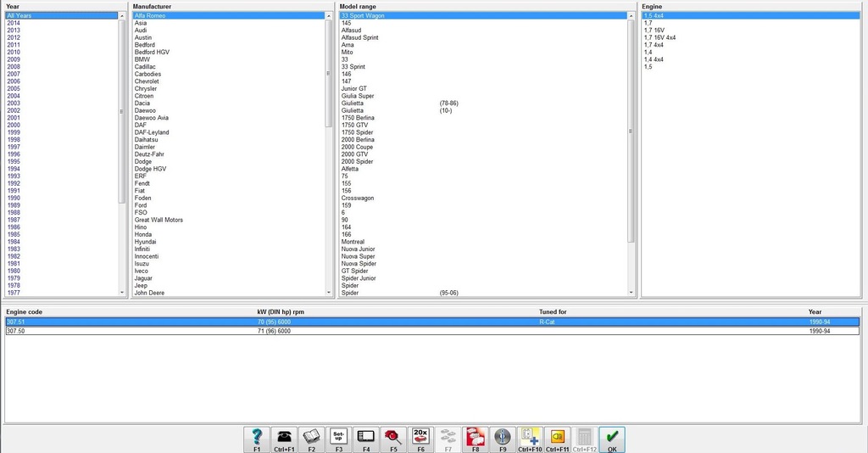868x453 pixels.
Task: Select year 2008
Action: 14,67
